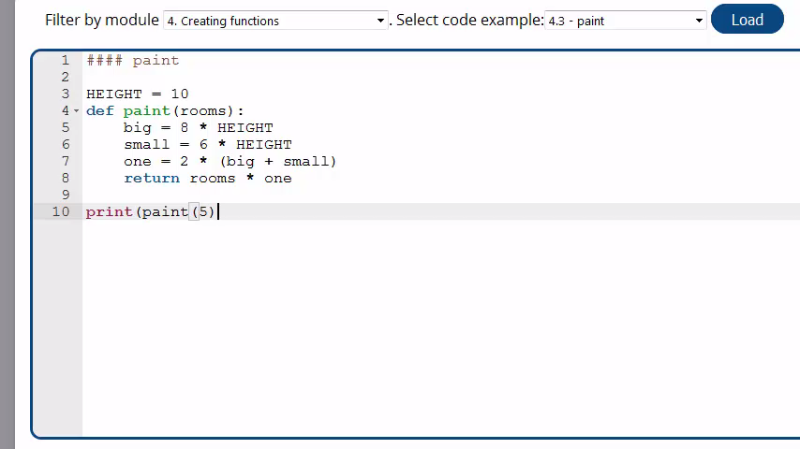This screenshot has width=800, height=449.
Task: Click the 'Filter by module' label text
Action: click(101, 20)
